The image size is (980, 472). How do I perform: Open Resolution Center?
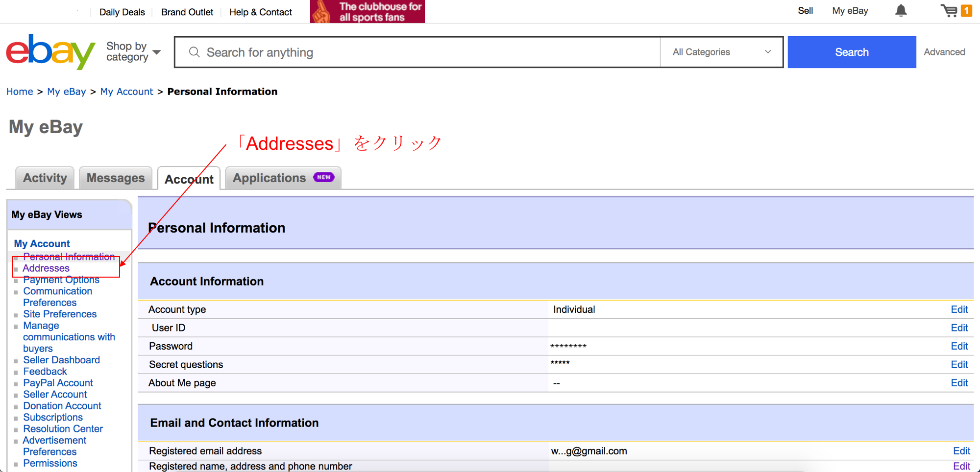click(63, 428)
